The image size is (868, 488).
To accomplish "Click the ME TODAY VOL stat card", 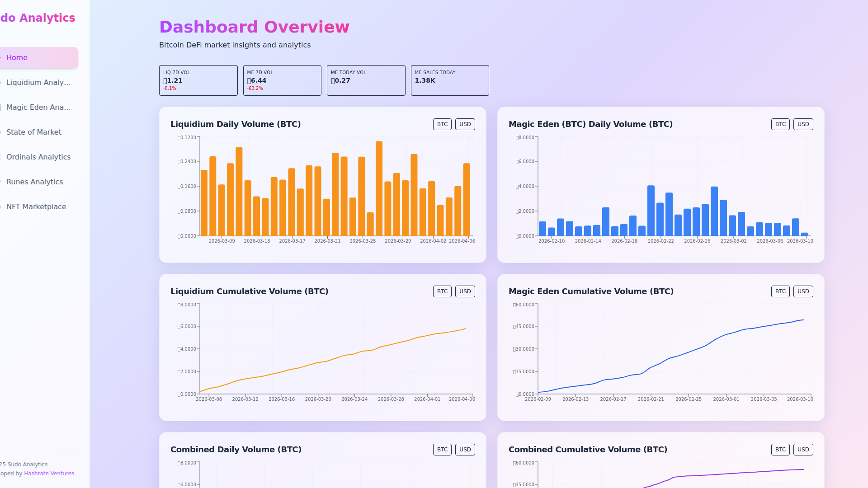I will (366, 80).
